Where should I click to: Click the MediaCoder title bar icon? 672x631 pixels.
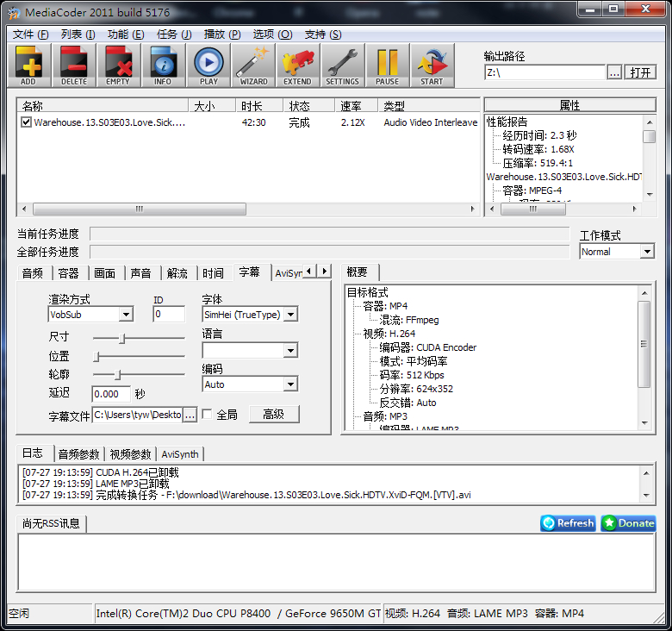click(14, 13)
